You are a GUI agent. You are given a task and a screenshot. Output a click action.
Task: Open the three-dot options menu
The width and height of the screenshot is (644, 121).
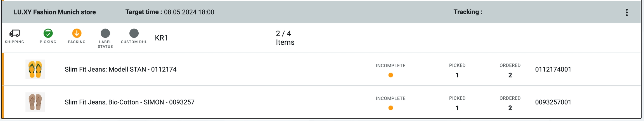point(627,12)
